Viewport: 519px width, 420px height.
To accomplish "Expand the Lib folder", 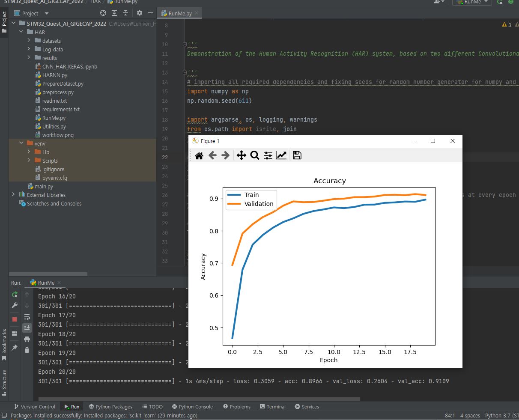I will coord(29,152).
